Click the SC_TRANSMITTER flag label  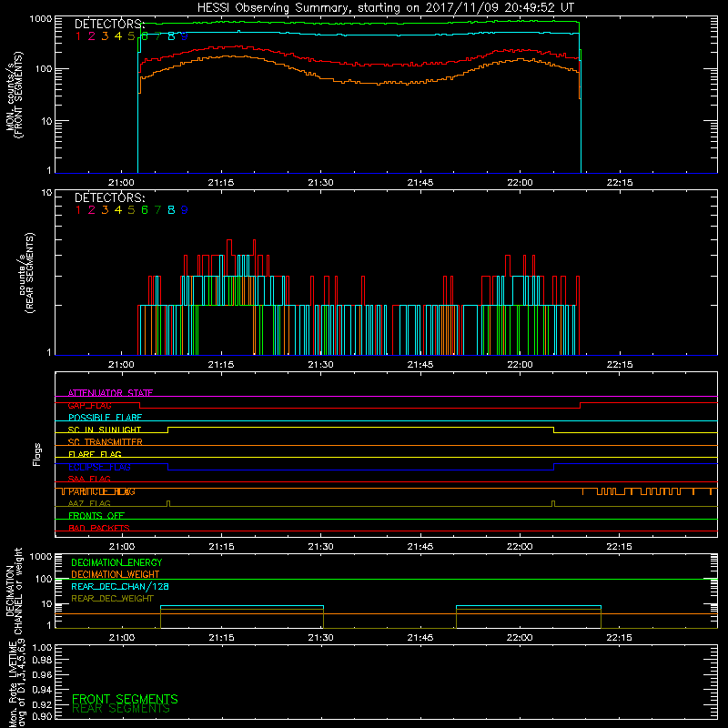pos(105,442)
